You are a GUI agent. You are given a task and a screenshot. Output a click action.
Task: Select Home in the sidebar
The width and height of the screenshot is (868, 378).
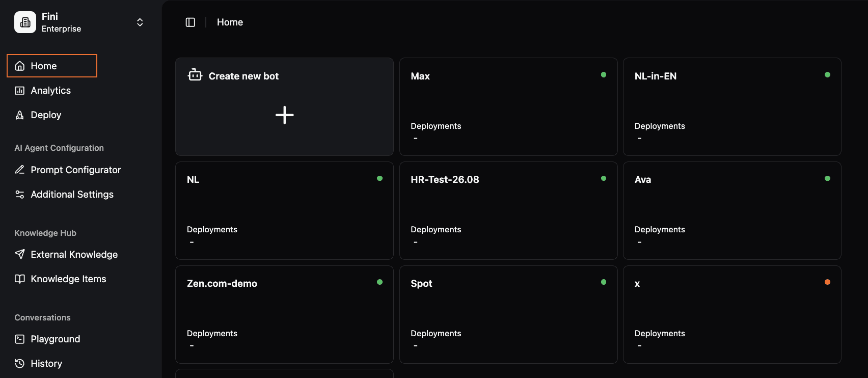(52, 66)
